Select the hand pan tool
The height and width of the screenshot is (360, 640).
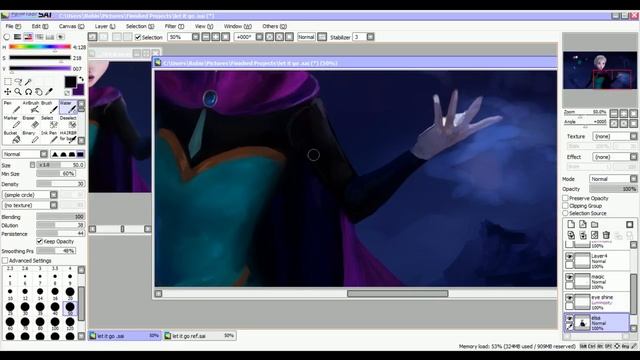[38, 92]
